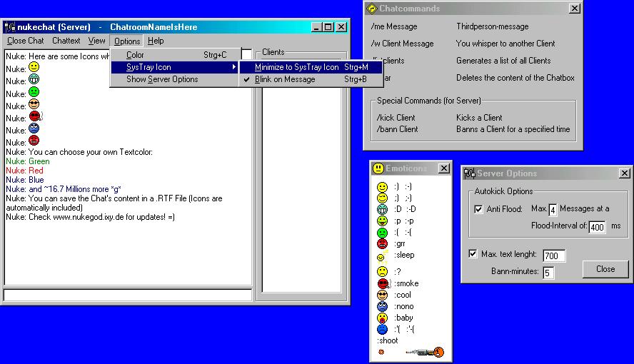Screen dimensions: 634x364
Task: Click the Flood-Interval input field
Action: point(597,227)
